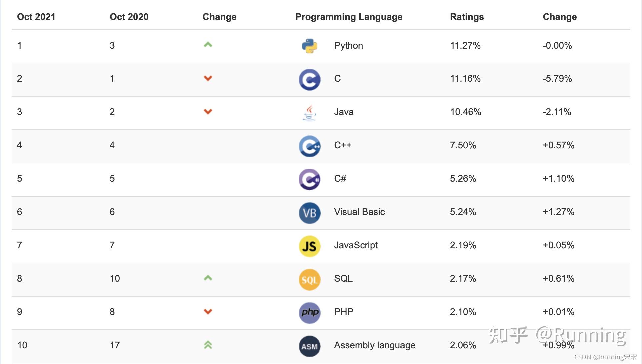Click the JavaScript language name
Image resolution: width=642 pixels, height=364 pixels.
[x=356, y=245]
